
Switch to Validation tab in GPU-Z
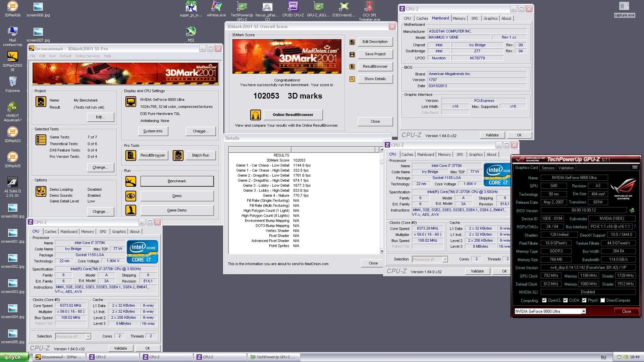click(566, 168)
